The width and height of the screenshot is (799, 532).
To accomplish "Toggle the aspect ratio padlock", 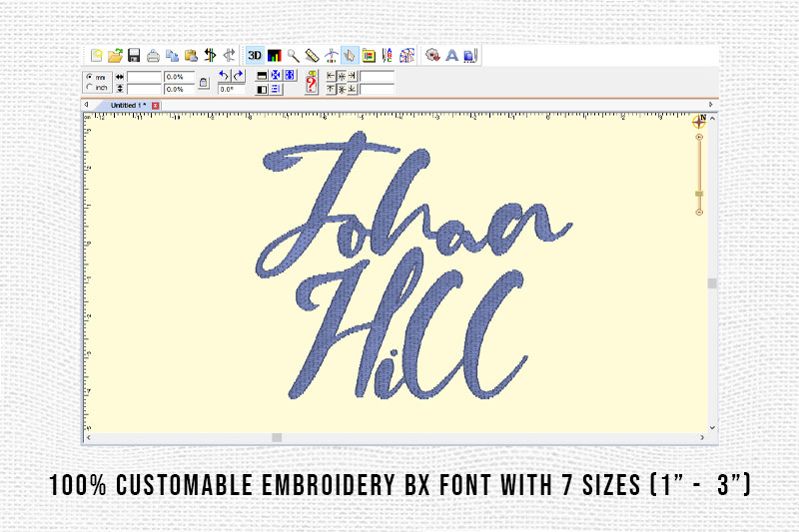I will click(x=204, y=83).
